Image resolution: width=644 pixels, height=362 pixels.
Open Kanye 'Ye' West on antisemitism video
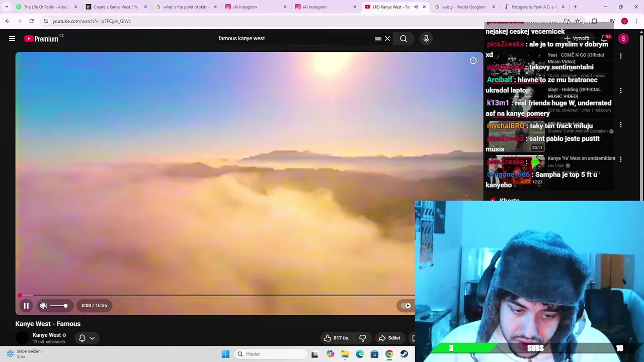(x=581, y=158)
